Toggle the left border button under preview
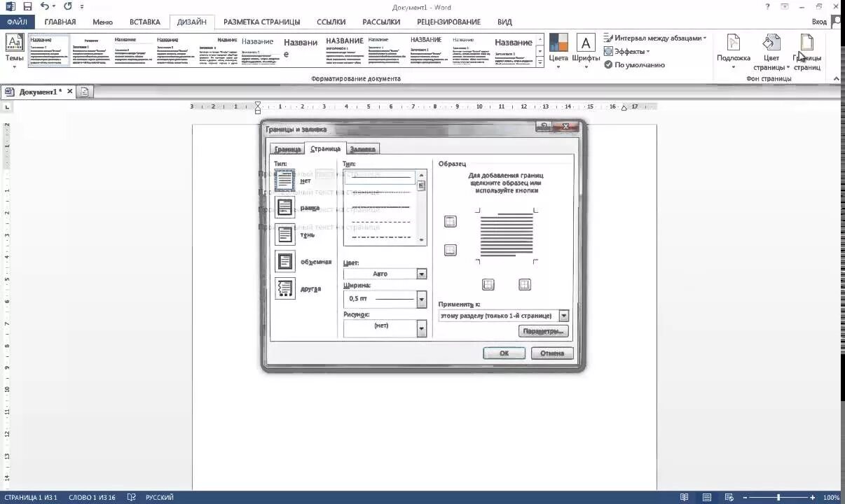 coord(488,284)
